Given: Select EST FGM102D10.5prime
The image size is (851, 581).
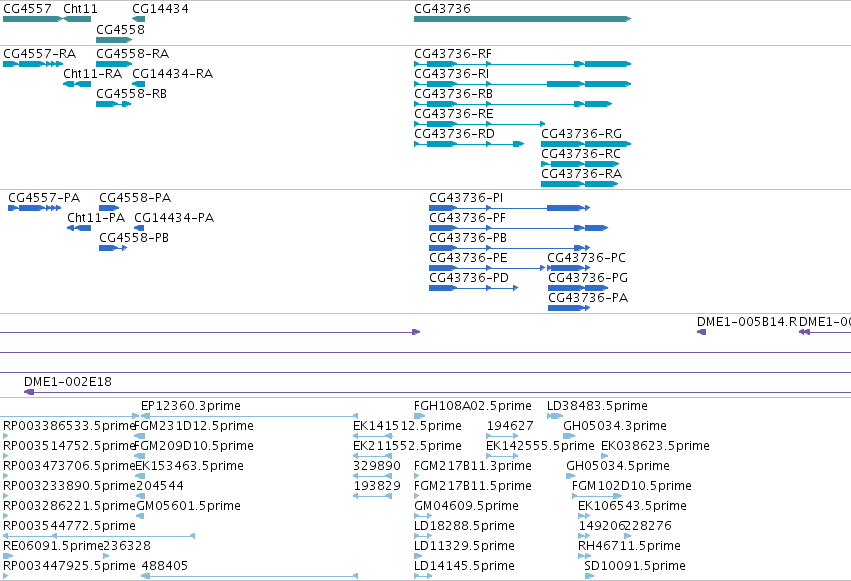Looking at the screenshot, I should [x=597, y=496].
